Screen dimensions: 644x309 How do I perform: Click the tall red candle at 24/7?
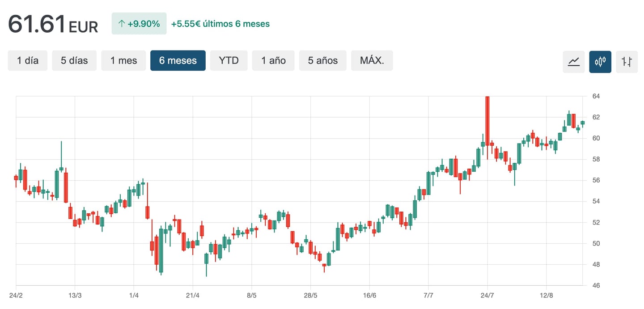[487, 120]
